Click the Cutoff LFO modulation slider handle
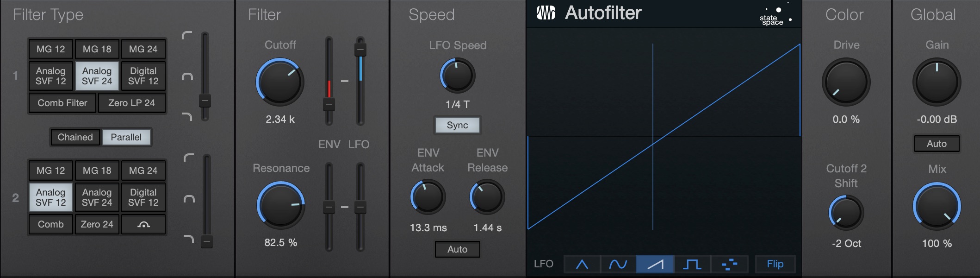Screen dimensions: 980x278 360,49
